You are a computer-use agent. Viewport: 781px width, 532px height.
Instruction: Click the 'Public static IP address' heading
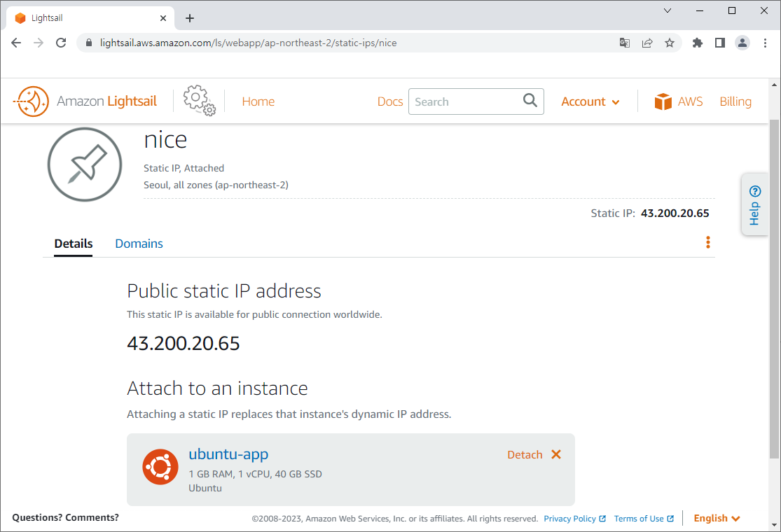point(224,291)
